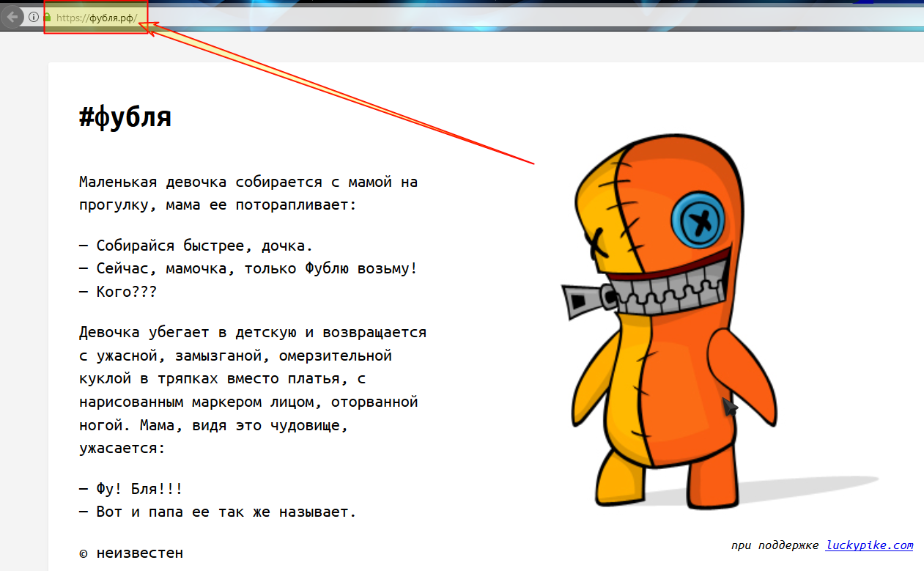Click empty address bar area right of URL

coord(513,18)
